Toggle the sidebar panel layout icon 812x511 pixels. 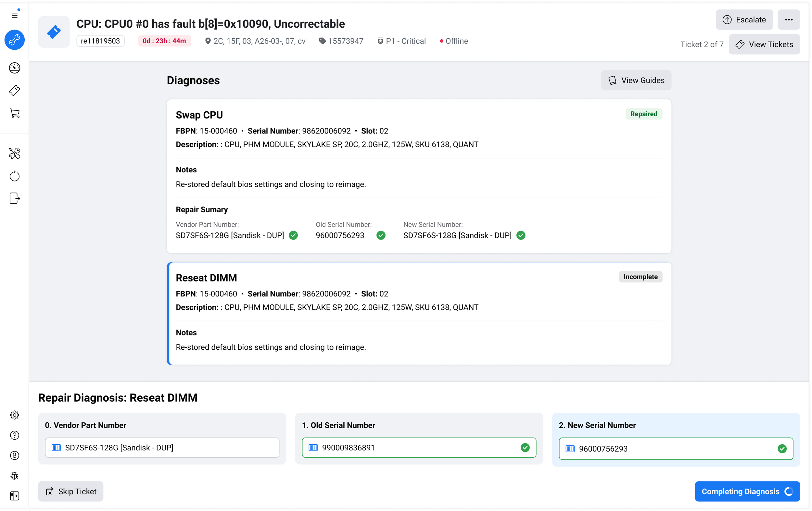15,496
